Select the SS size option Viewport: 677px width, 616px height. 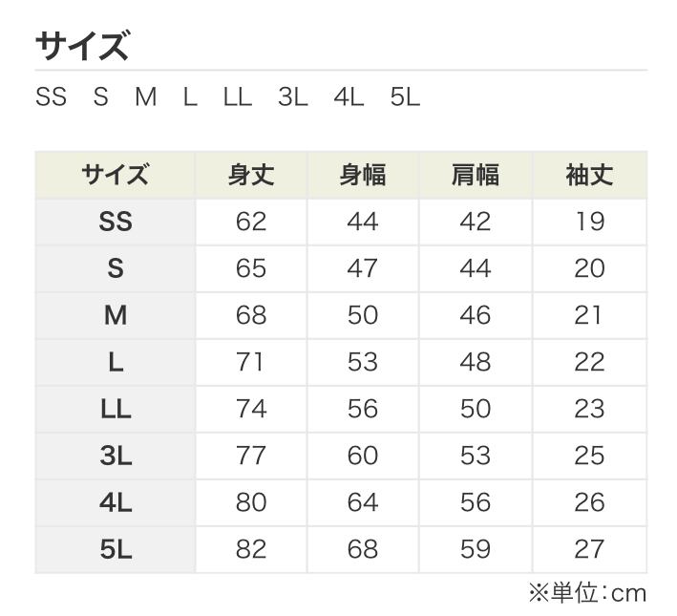pyautogui.click(x=51, y=97)
